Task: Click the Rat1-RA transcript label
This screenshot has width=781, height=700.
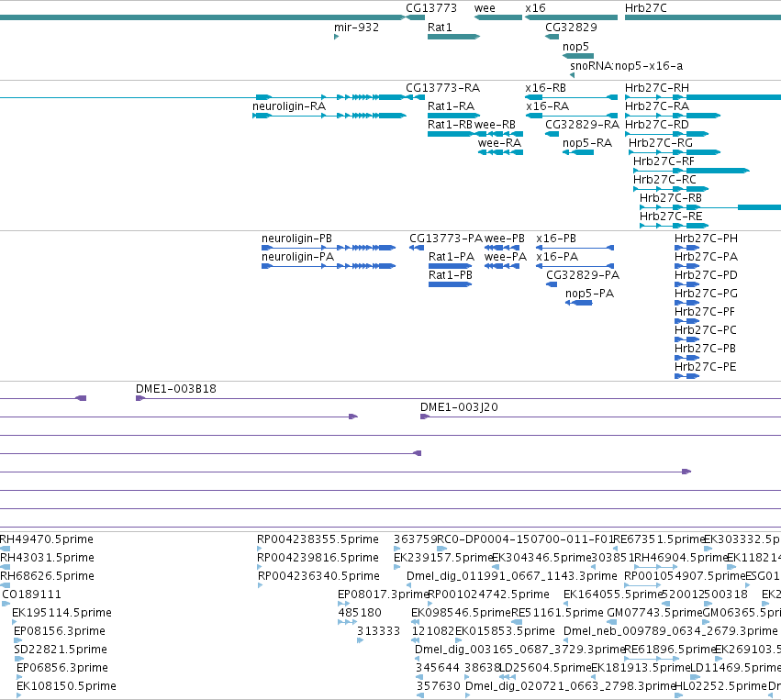Action: 451,106
